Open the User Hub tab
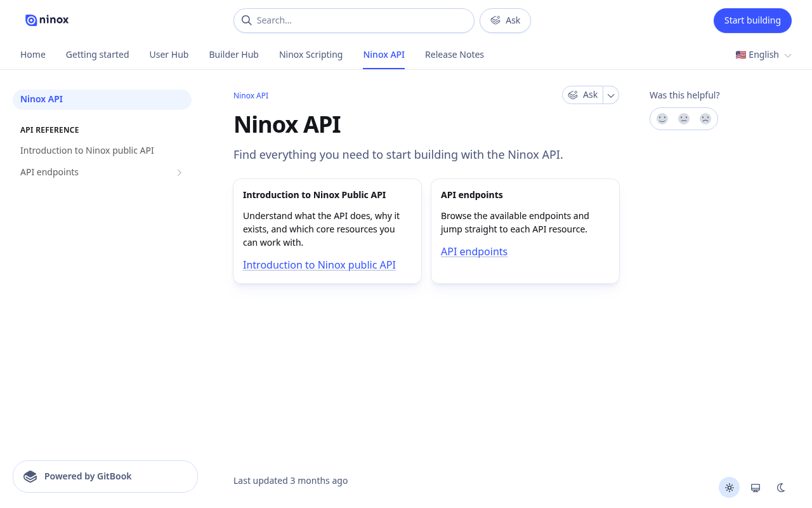Screen dimensions: 812x508 tap(169, 55)
